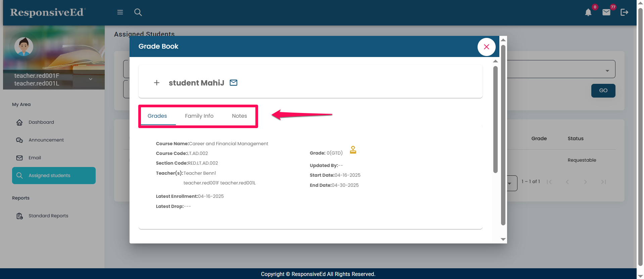This screenshot has height=279, width=644.
Task: Email student MahiJ via envelope icon
Action: click(x=234, y=82)
